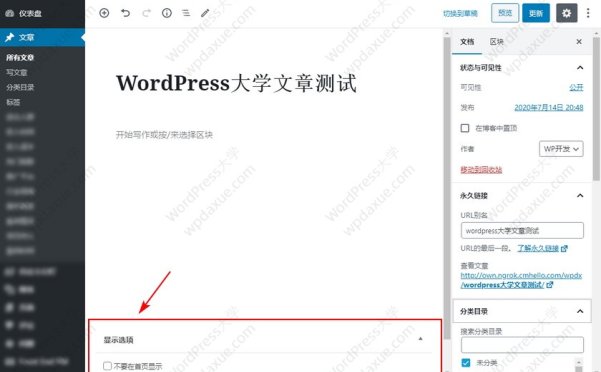Open the three-dot more options menu
Screen dimensions: 601x372
[x=588, y=13]
